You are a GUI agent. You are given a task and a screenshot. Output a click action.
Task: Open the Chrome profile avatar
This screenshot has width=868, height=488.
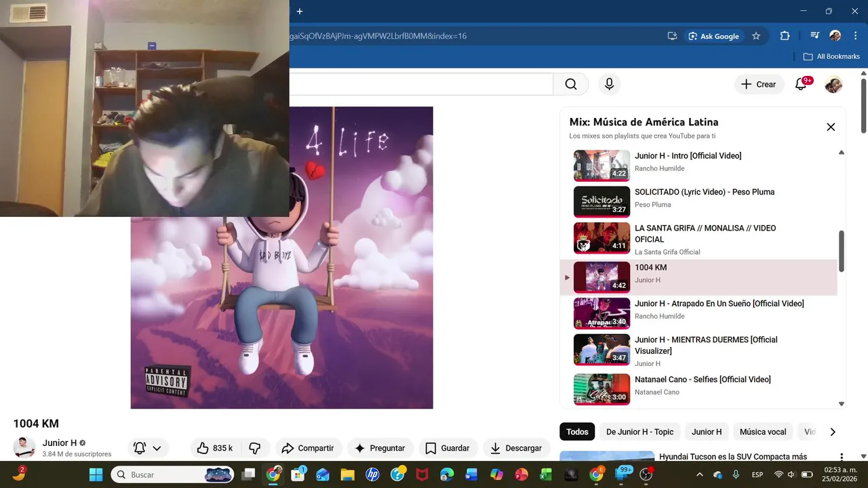point(835,36)
